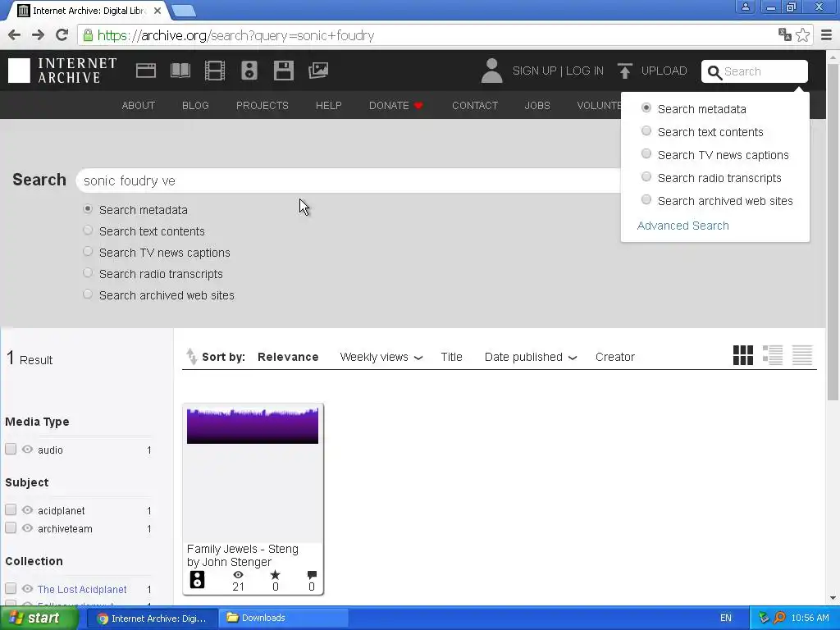
Task: Show only audio via eye icon
Action: 27,450
